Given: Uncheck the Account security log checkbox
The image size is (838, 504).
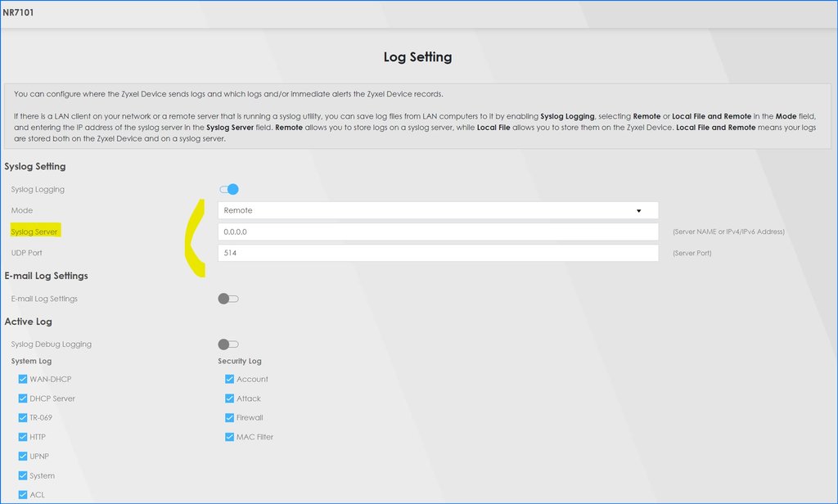Looking at the screenshot, I should (229, 379).
